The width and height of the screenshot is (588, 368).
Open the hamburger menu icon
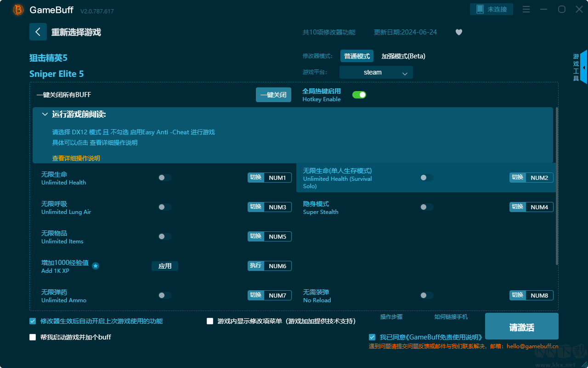tap(526, 9)
